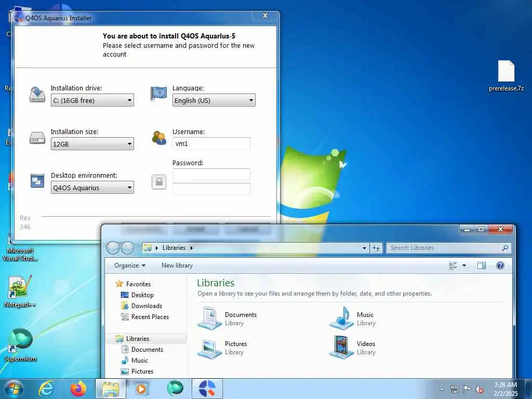Select the Notepad++ desktop shortcut
Screen dimensions: 532x399
point(20,291)
